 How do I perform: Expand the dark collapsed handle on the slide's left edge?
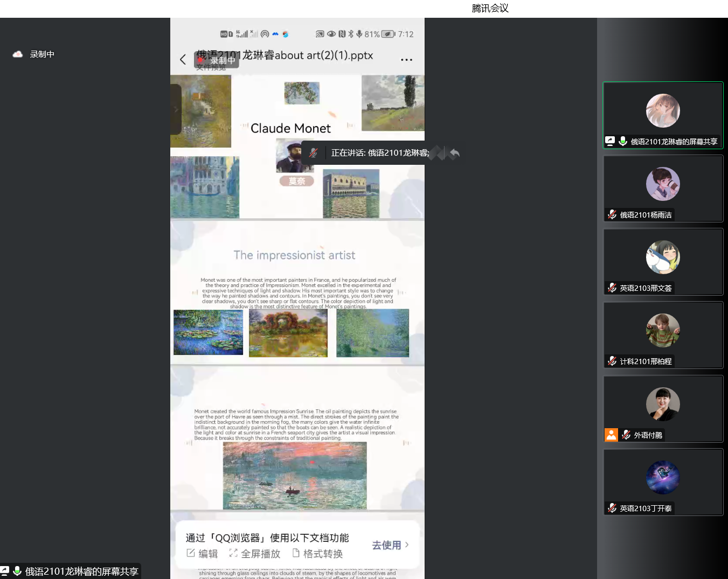(176, 109)
